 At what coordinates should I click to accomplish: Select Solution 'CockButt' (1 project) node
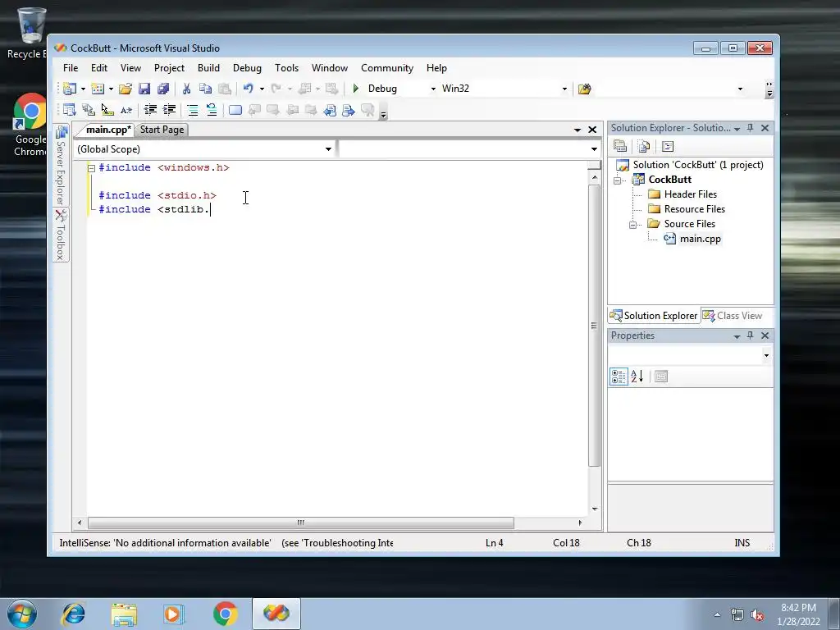click(697, 165)
